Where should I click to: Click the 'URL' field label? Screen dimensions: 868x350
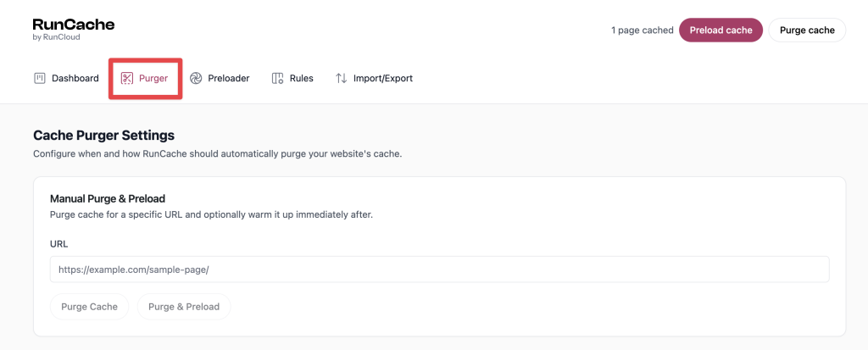click(x=58, y=244)
